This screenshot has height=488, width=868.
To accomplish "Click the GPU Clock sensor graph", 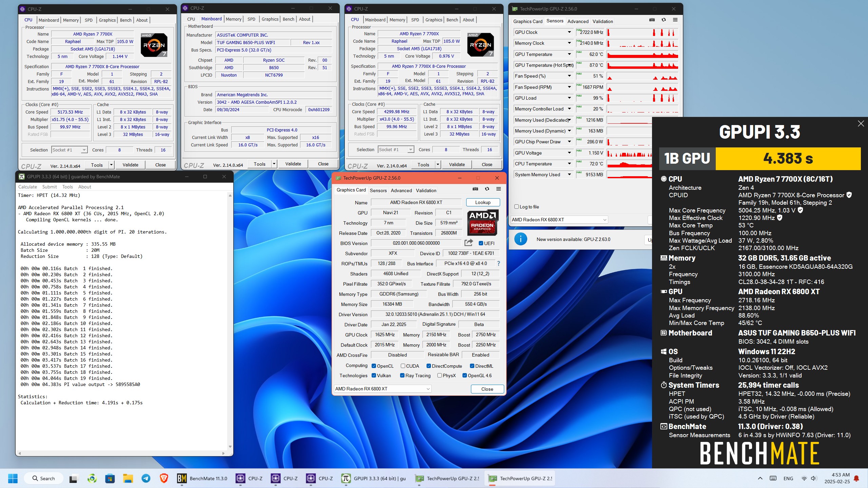I will pyautogui.click(x=643, y=32).
